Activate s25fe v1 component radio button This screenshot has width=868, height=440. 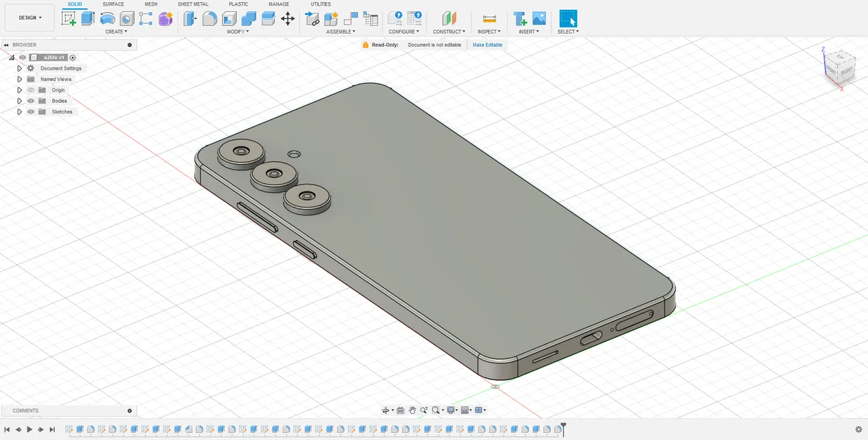73,58
